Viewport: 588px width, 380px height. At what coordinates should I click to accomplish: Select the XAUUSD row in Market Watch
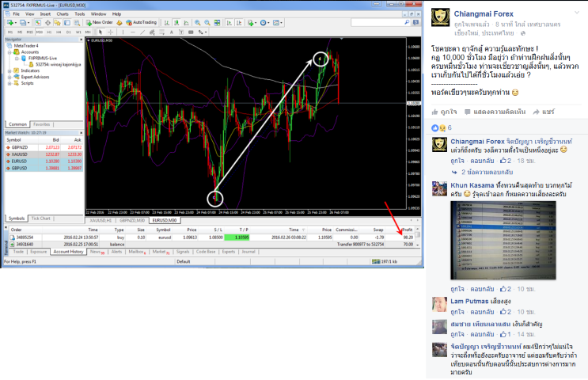(44, 154)
